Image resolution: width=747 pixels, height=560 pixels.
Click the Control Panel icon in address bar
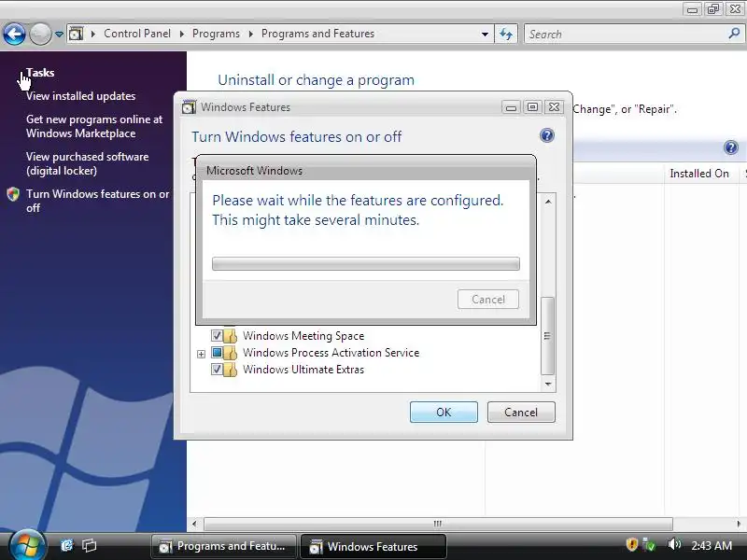point(77,34)
